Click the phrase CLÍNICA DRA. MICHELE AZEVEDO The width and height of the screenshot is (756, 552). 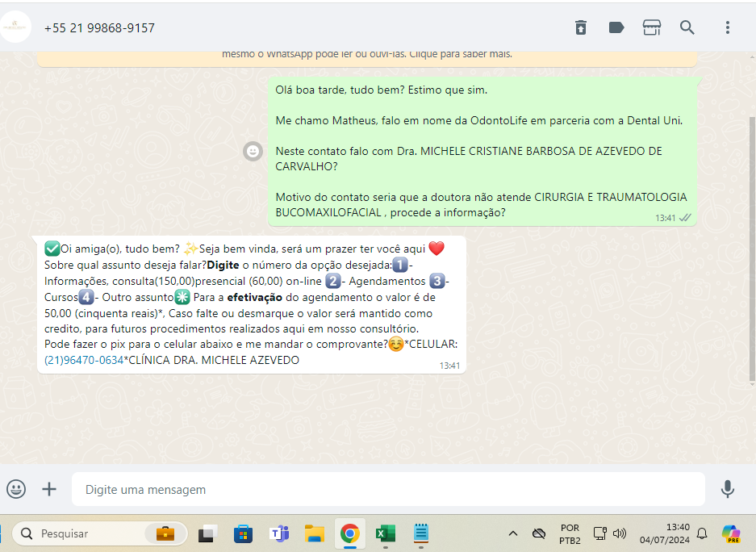click(x=214, y=360)
